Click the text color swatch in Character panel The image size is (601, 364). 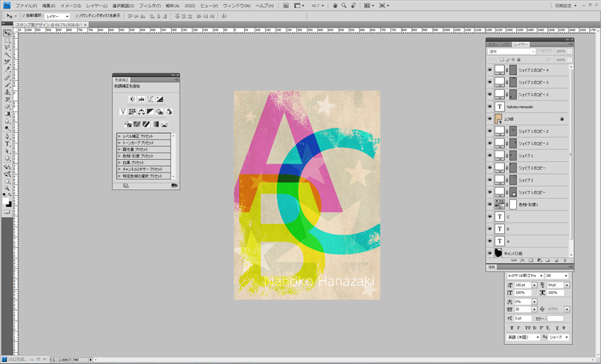tap(556, 319)
